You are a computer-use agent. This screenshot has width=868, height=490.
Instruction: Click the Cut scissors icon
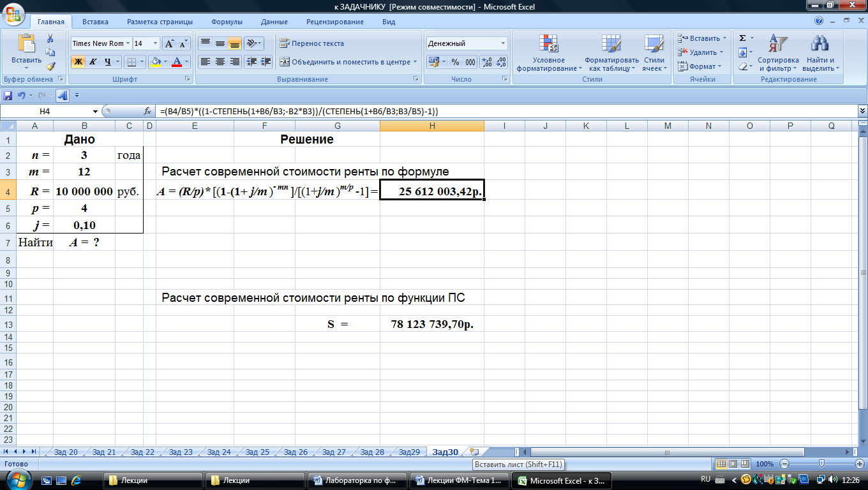point(50,40)
